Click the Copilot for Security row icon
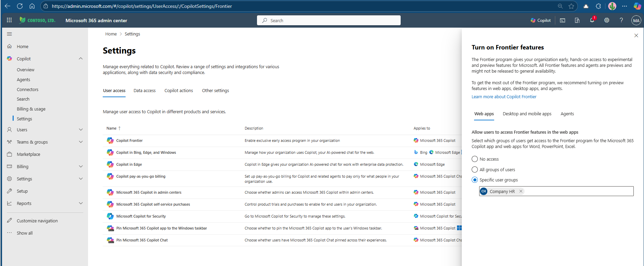The height and width of the screenshot is (266, 644). [110, 216]
